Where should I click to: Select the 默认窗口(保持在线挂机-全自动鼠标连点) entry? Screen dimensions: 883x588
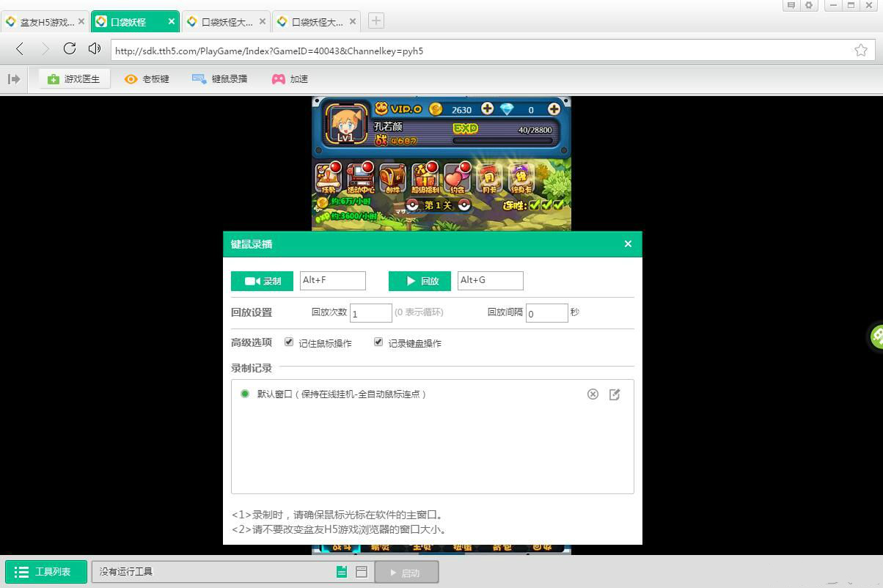coord(342,394)
